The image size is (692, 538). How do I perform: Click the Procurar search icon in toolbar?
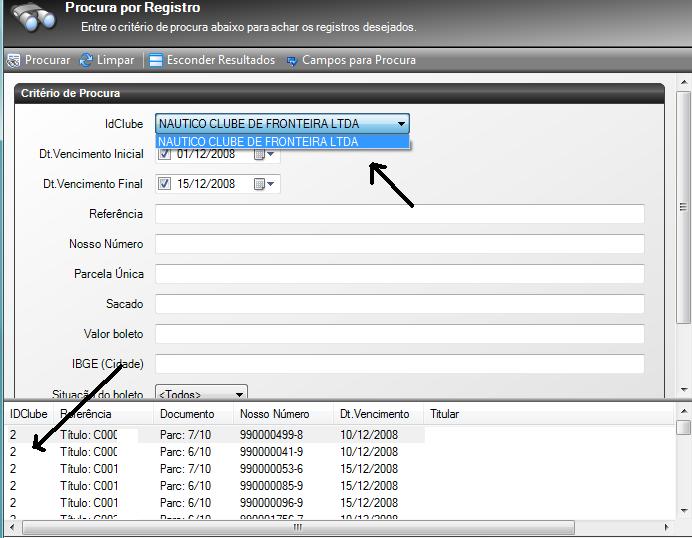(x=13, y=61)
